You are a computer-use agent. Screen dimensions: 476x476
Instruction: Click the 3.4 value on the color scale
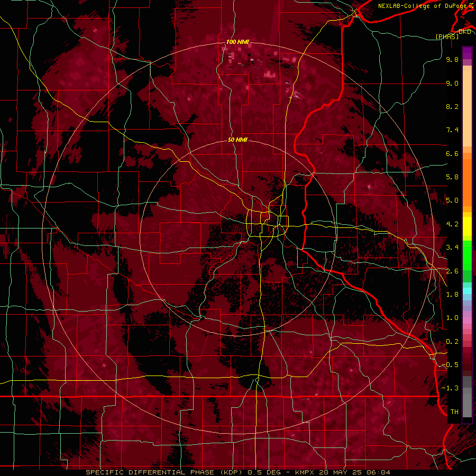(x=452, y=248)
